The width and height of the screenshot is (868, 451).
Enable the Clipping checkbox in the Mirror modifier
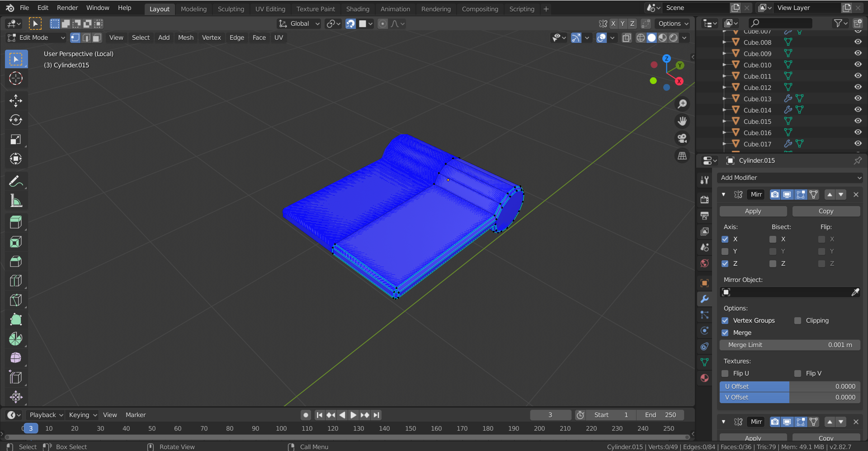(798, 320)
